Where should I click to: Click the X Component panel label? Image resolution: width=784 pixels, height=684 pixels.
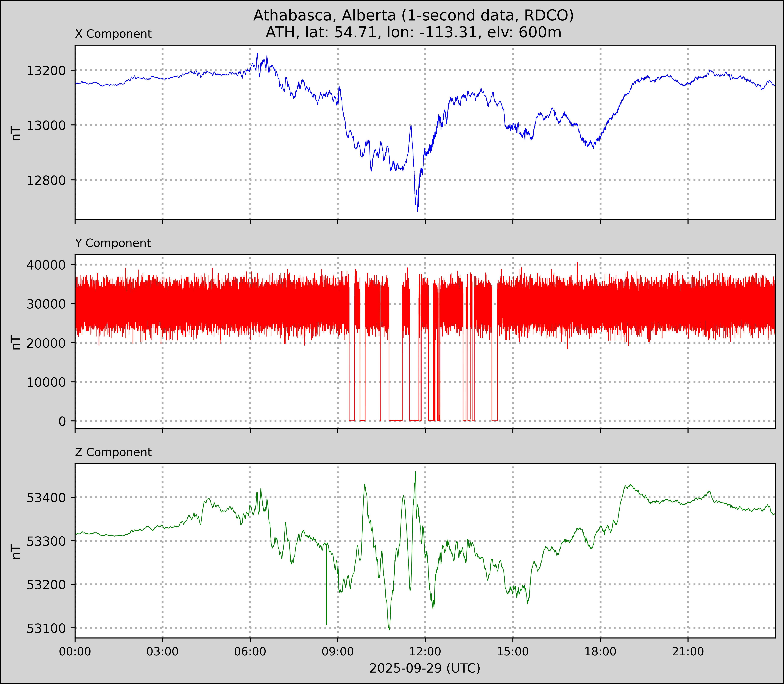(113, 34)
